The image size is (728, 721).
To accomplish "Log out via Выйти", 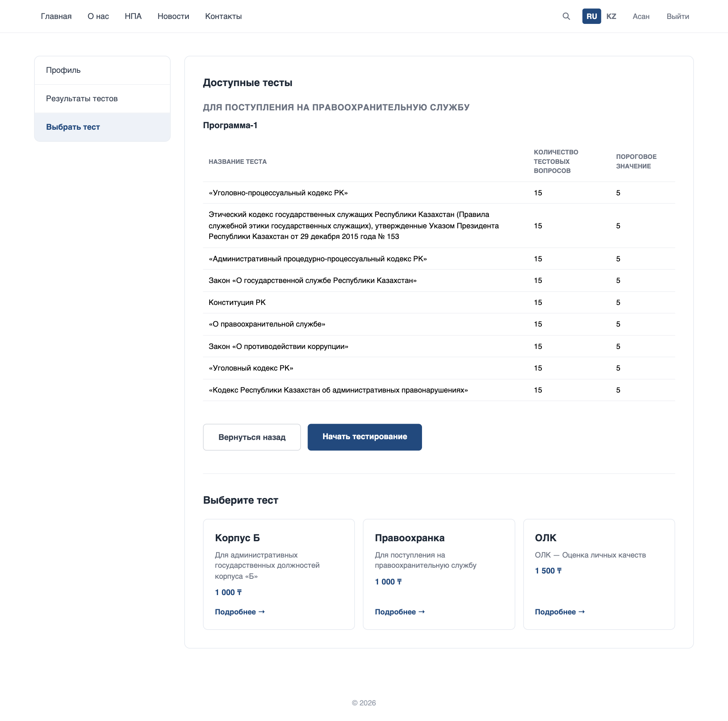I will 678,16.
